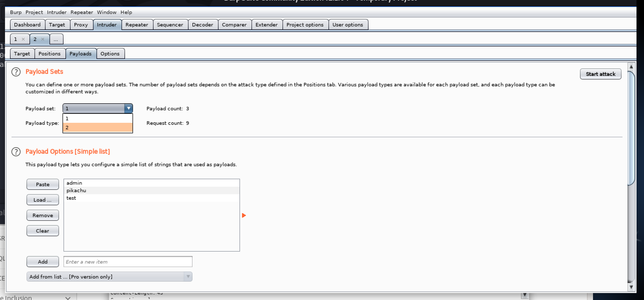The height and width of the screenshot is (300, 644).
Task: Open Payload Sets help question icon
Action: click(x=16, y=72)
